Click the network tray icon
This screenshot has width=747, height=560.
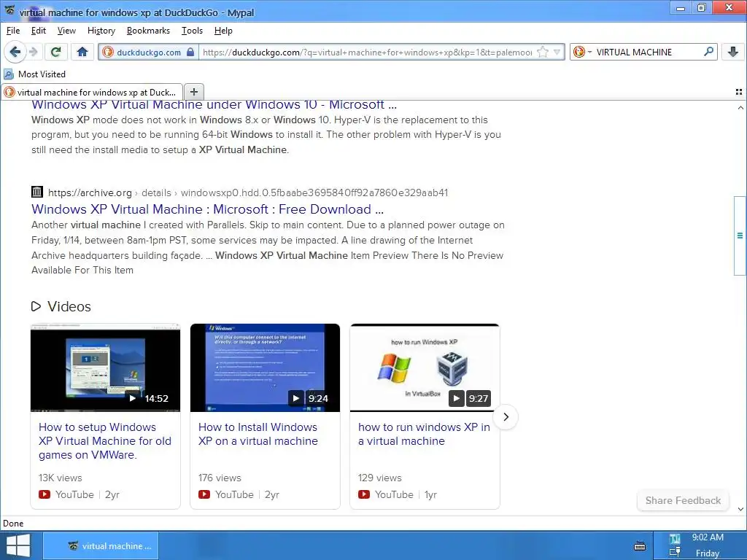[x=675, y=553]
